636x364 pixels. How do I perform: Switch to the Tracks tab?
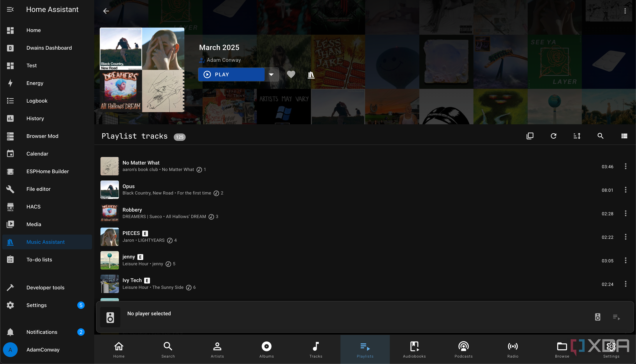316,349
